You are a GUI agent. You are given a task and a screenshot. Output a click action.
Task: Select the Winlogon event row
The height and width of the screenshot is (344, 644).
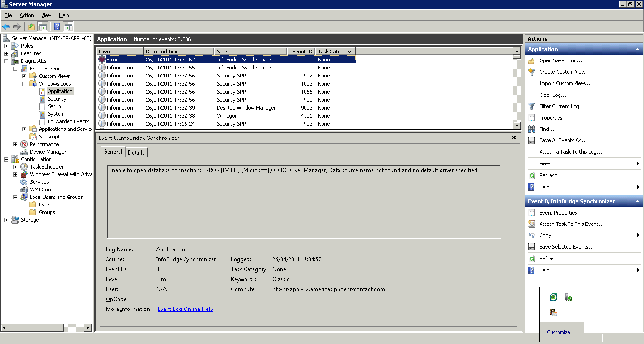click(226, 116)
